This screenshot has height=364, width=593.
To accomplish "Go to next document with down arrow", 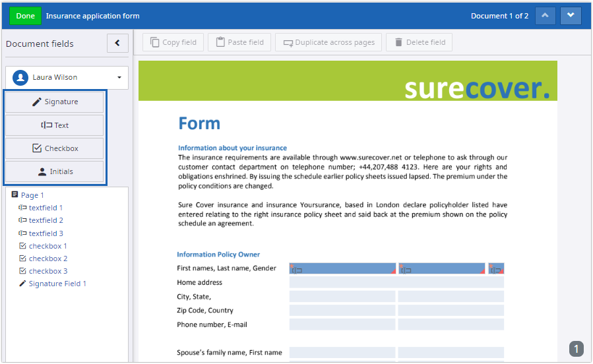I will coord(571,16).
